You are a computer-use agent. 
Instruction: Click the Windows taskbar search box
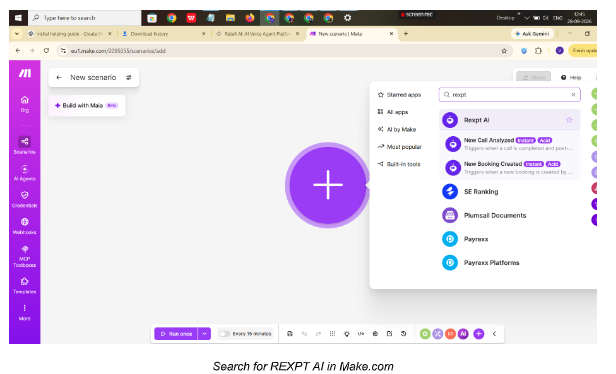pos(85,18)
